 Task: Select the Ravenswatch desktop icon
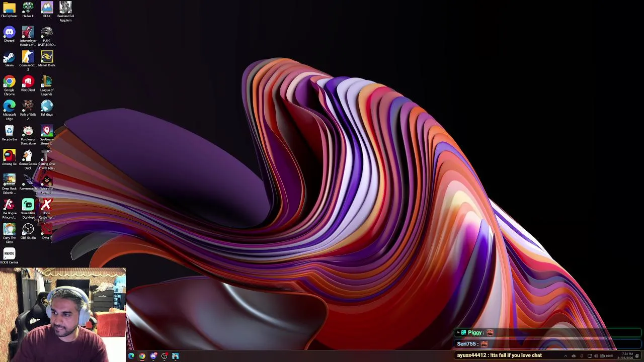click(28, 183)
